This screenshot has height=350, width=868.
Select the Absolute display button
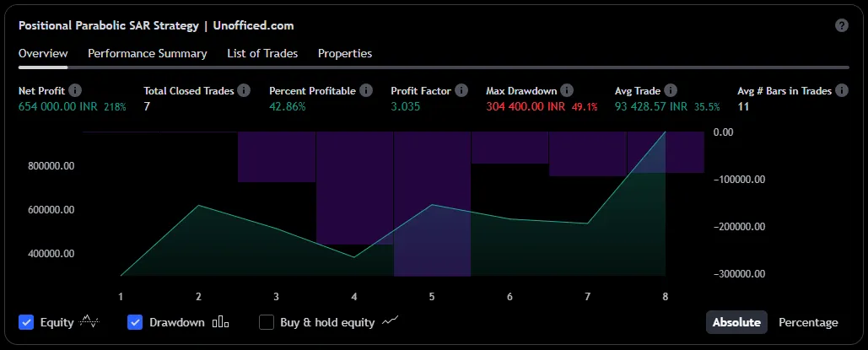click(736, 322)
